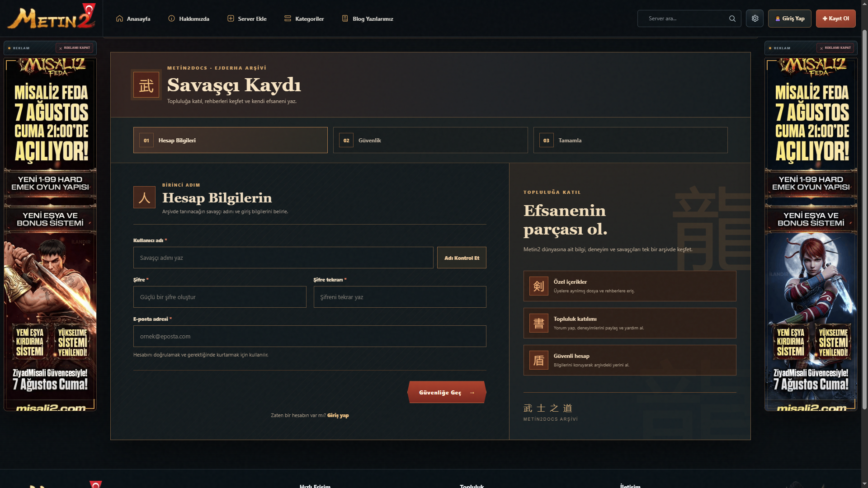
Task: Click the info icon beside Hakkımızda
Action: (x=171, y=19)
